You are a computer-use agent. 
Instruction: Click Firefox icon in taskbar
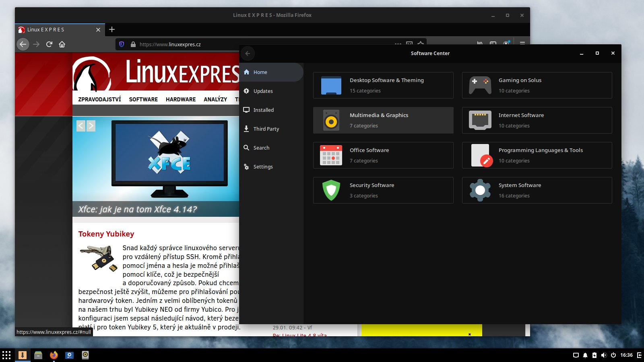[54, 355]
